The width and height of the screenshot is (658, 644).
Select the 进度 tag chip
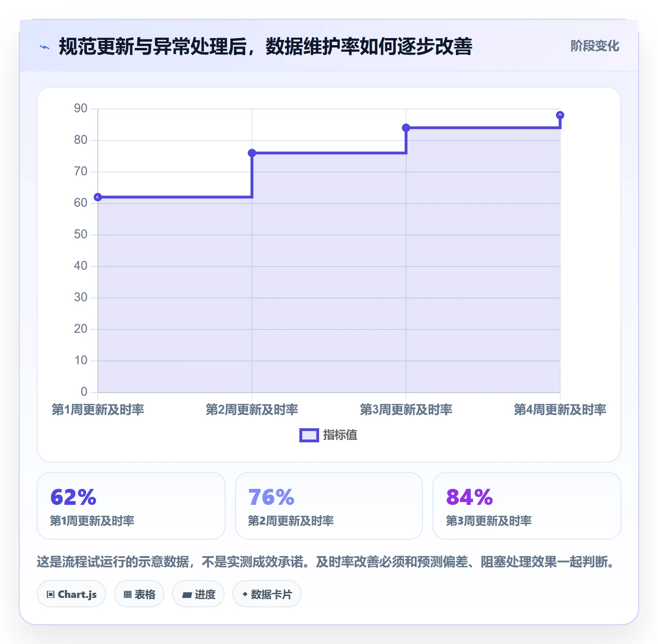pyautogui.click(x=198, y=594)
